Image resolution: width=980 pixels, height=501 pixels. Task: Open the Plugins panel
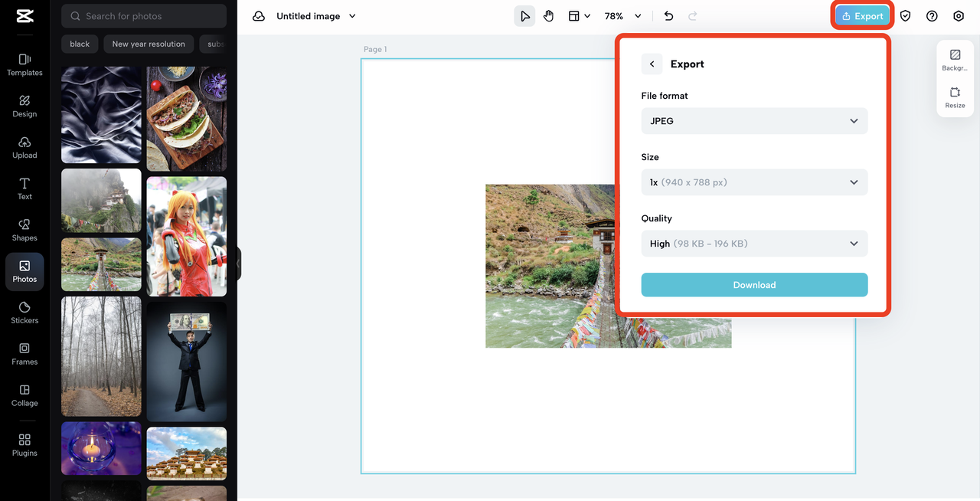point(24,445)
